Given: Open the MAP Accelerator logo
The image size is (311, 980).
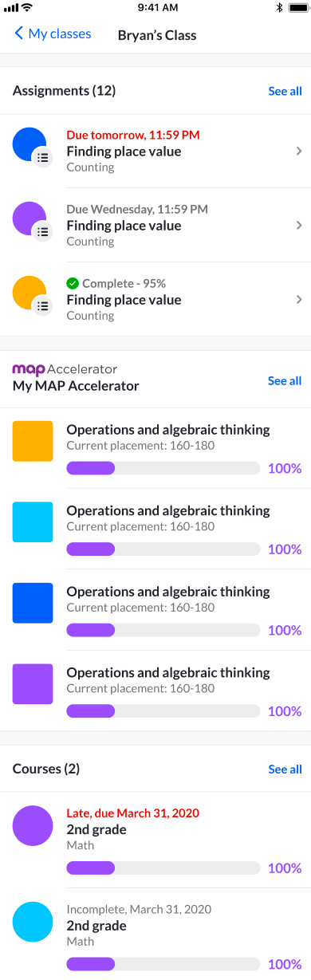Looking at the screenshot, I should coord(65,369).
